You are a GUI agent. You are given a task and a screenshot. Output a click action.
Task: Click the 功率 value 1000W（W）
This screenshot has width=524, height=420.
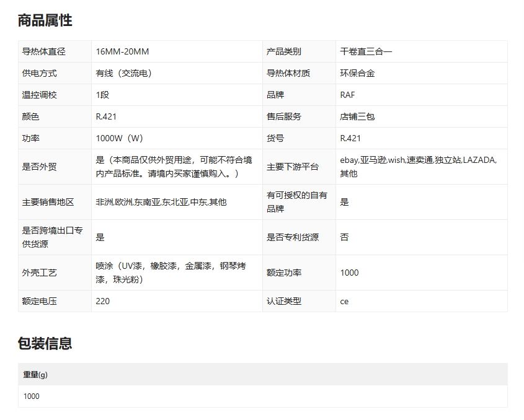119,138
